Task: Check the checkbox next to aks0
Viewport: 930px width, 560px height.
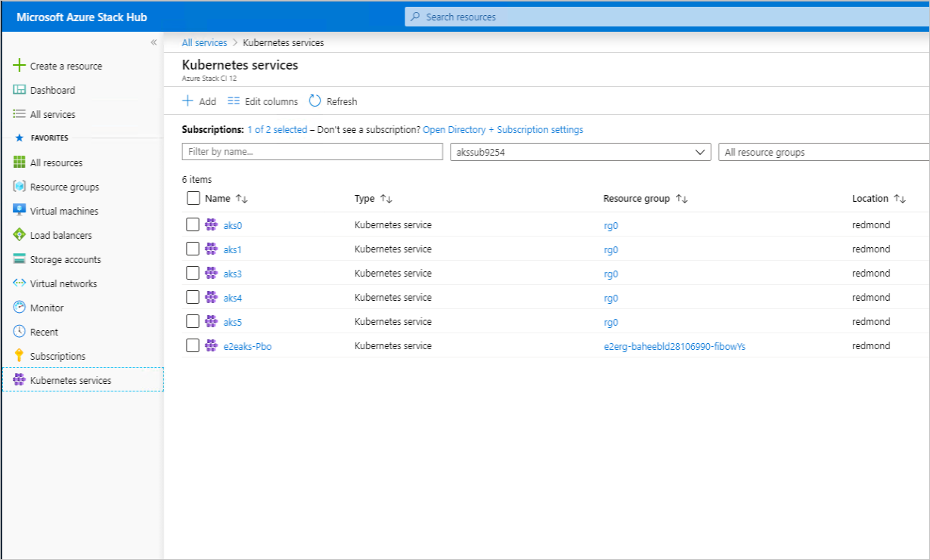Action: click(x=193, y=224)
